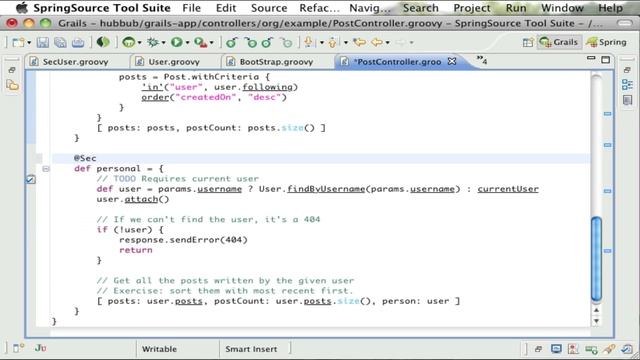Viewport: 640px width, 360px height.
Task: Save the current file with the disk icon
Action: 42,42
